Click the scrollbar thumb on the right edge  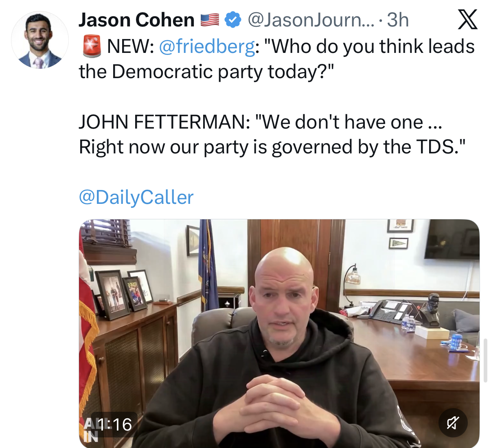coord(485,360)
